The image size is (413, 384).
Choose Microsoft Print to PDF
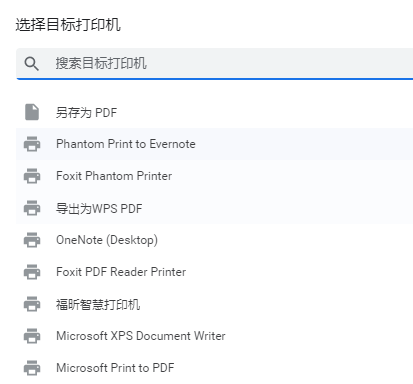(215, 368)
